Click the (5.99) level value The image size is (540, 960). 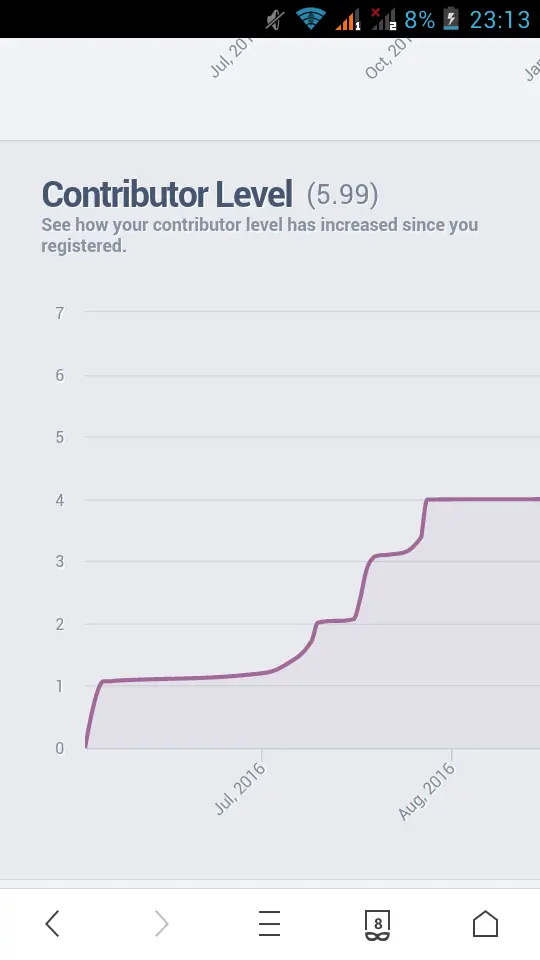click(342, 195)
